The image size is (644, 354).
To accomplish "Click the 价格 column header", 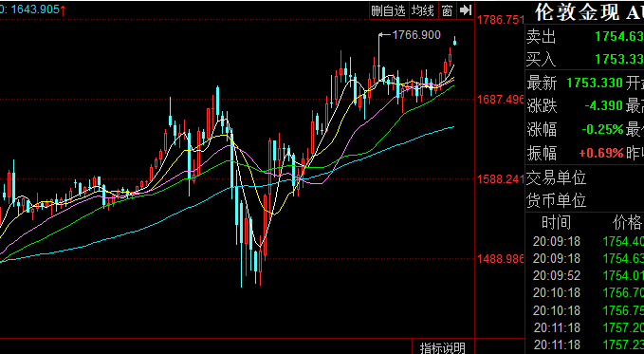I will point(627,222).
